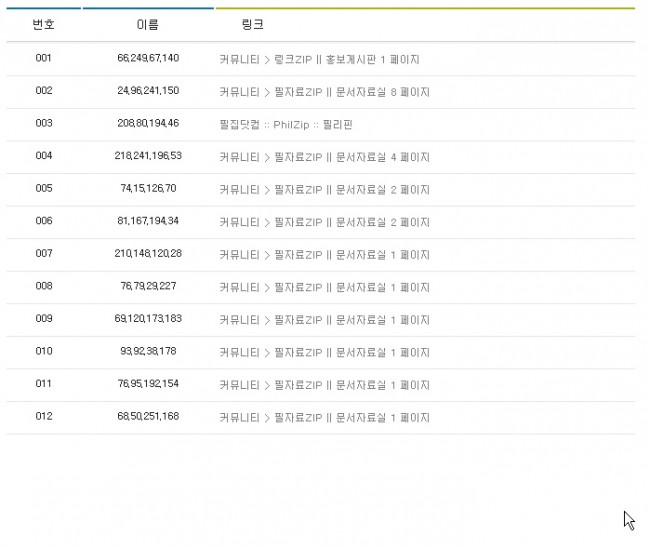
Task: Click row number 009
Action: (x=44, y=318)
